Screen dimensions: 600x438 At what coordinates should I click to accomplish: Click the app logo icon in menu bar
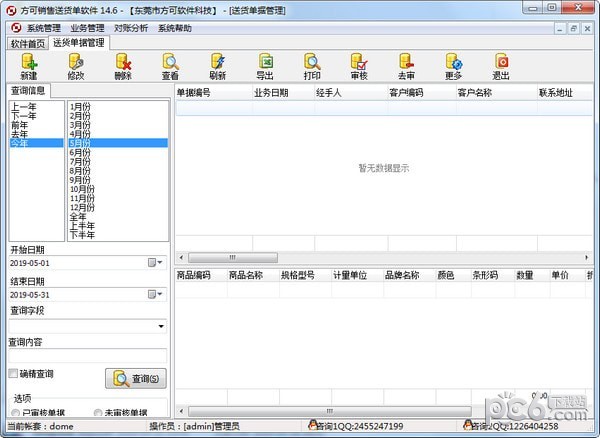16,28
